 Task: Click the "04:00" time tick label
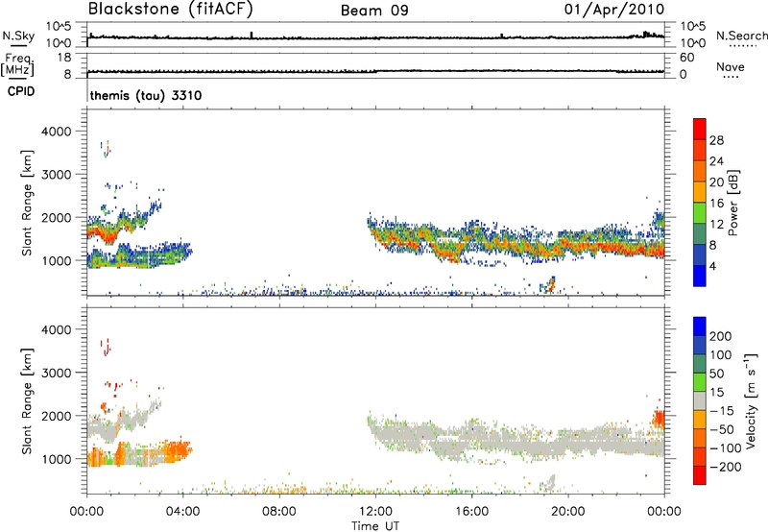pos(182,512)
